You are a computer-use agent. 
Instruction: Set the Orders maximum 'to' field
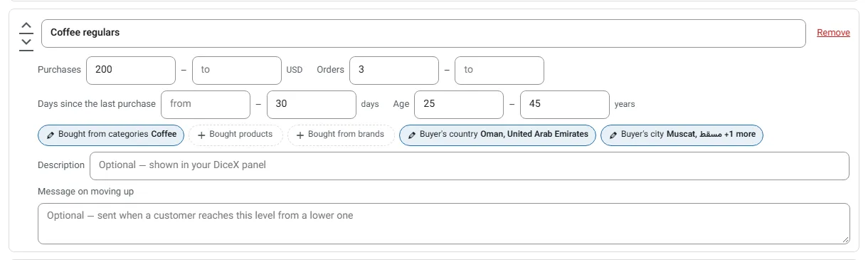(499, 70)
